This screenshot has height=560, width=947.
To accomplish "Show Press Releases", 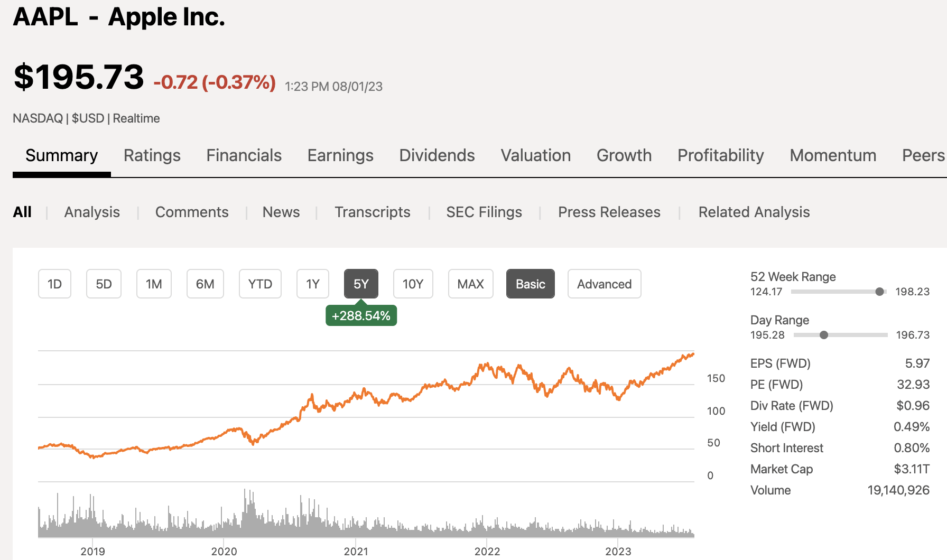I will click(609, 212).
